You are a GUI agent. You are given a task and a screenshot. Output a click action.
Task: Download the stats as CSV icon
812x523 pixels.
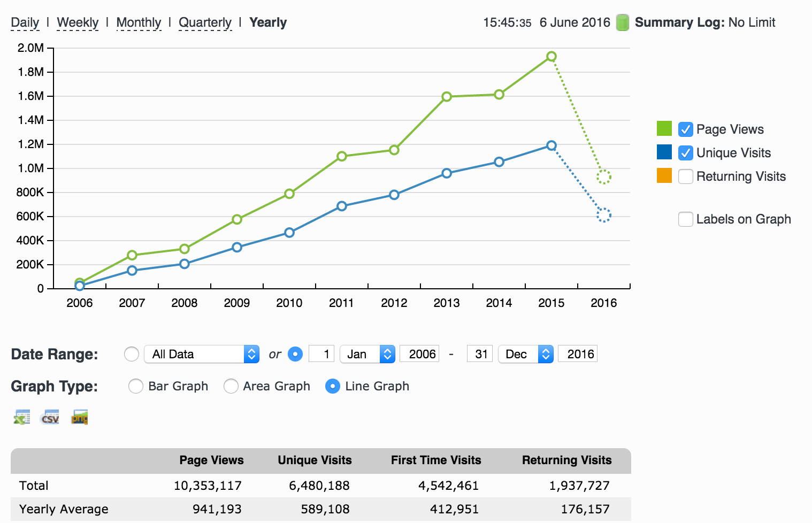(50, 417)
